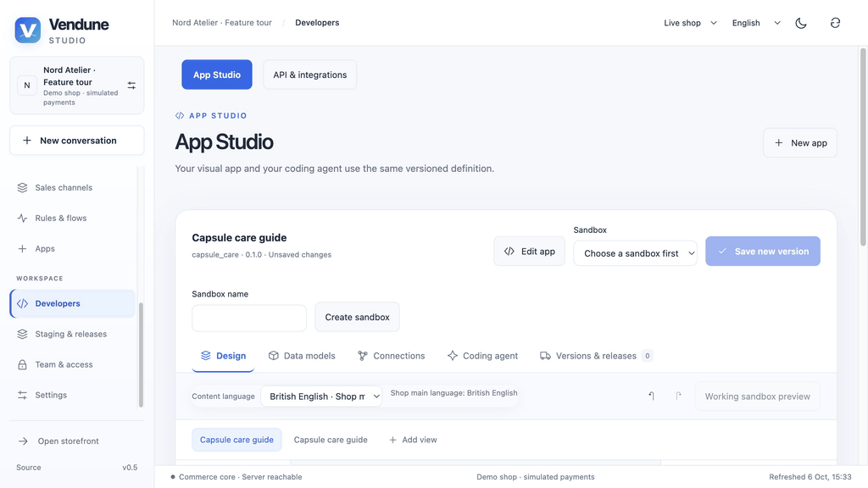Undo the last design change
Viewport: 868px width, 488px height.
coord(652,396)
